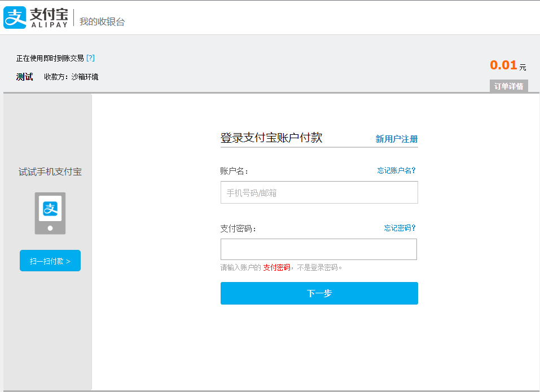Click the 支付密码 password input box
This screenshot has width=540, height=392.
coord(319,249)
